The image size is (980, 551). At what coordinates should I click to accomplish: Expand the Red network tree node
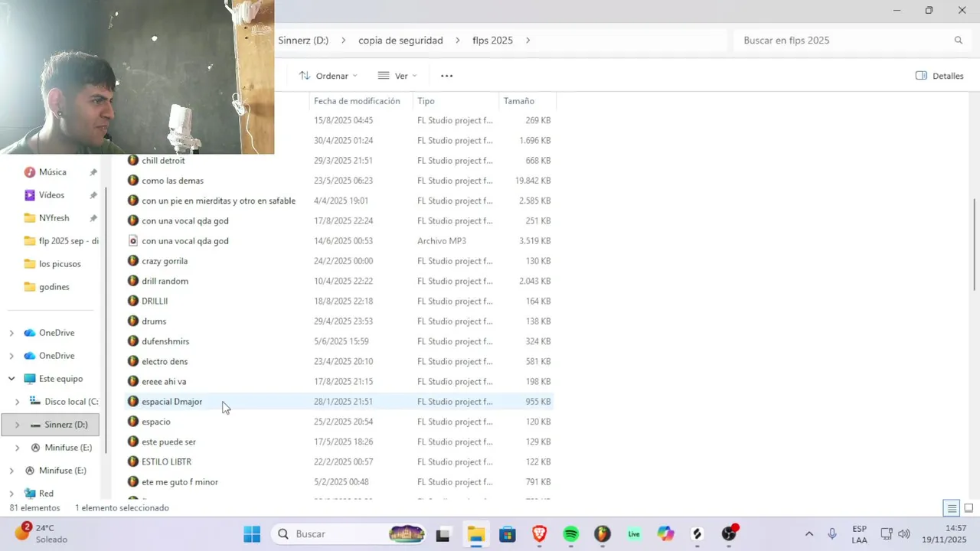tap(11, 494)
